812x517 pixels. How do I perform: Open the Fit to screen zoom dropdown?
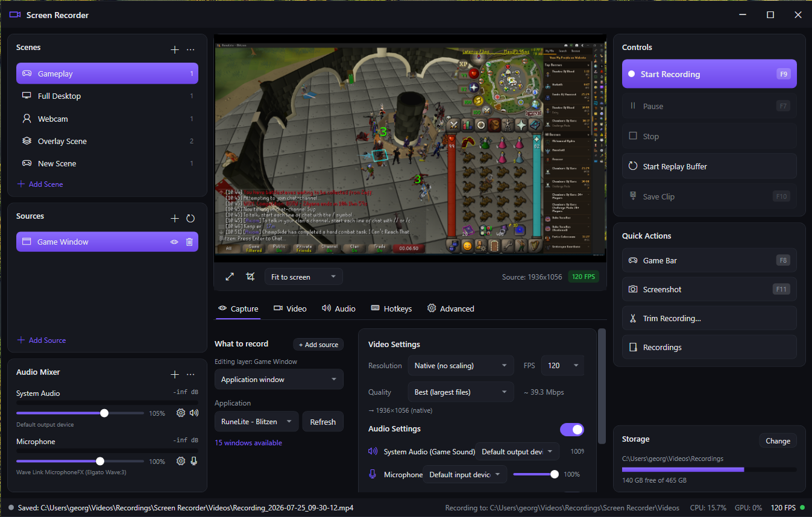tap(303, 277)
